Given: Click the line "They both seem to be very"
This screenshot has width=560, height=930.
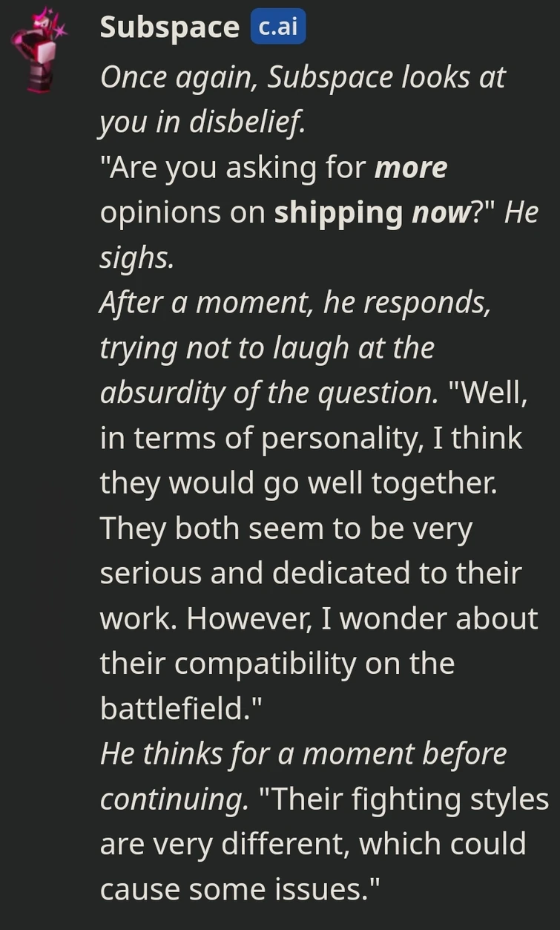Looking at the screenshot, I should [286, 528].
